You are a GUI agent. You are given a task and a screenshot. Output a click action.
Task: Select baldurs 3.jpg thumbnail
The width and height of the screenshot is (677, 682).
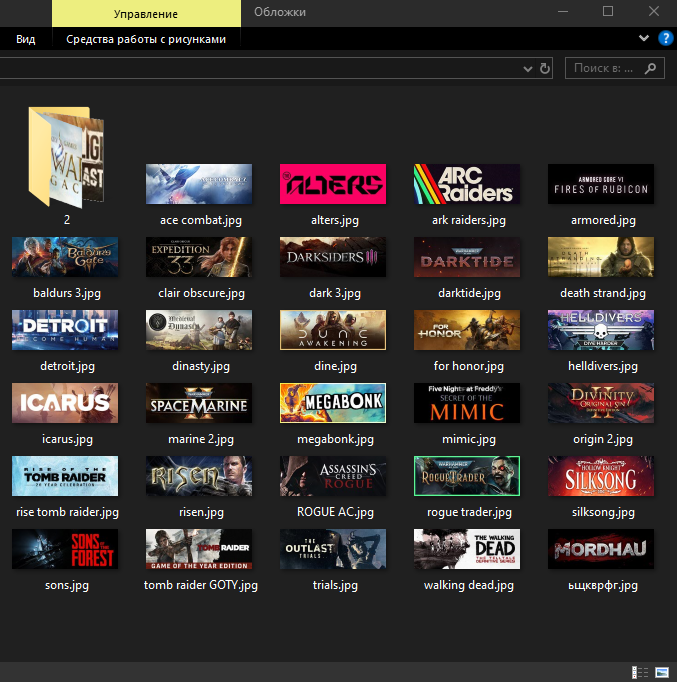pos(65,257)
